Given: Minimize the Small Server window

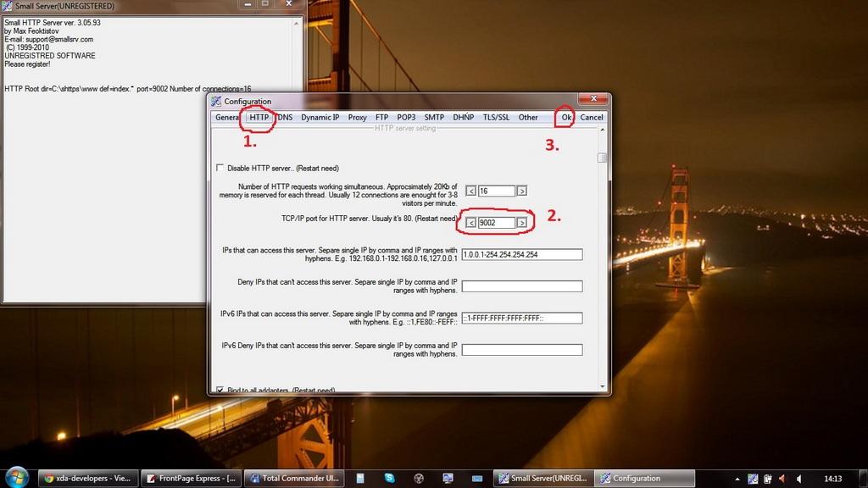Looking at the screenshot, I should [248, 4].
